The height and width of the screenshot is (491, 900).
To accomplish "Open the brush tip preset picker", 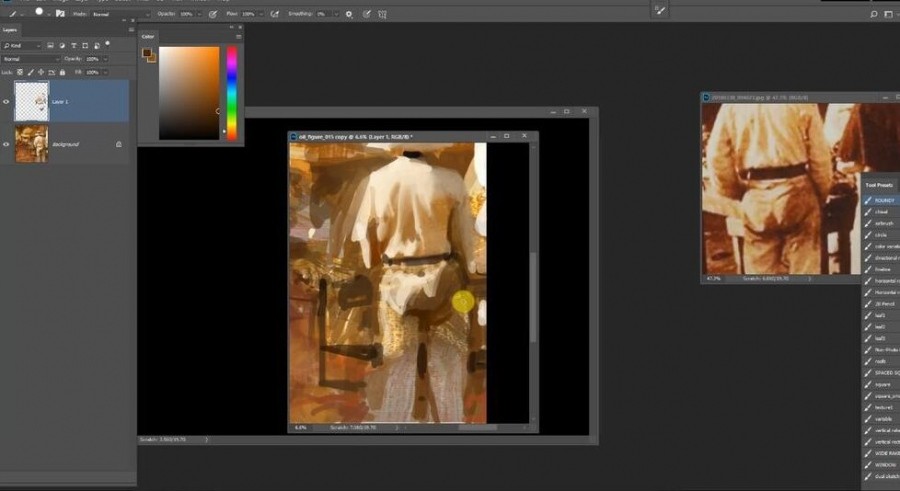I will (x=41, y=13).
